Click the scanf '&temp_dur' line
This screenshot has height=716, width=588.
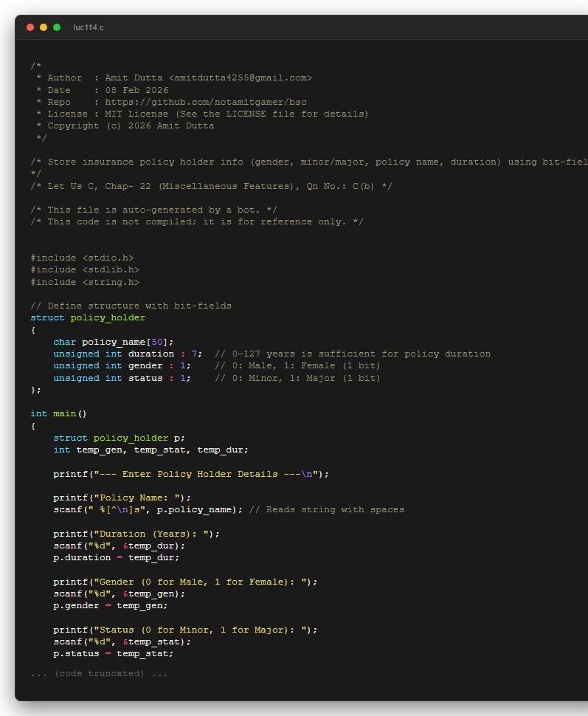(x=120, y=545)
